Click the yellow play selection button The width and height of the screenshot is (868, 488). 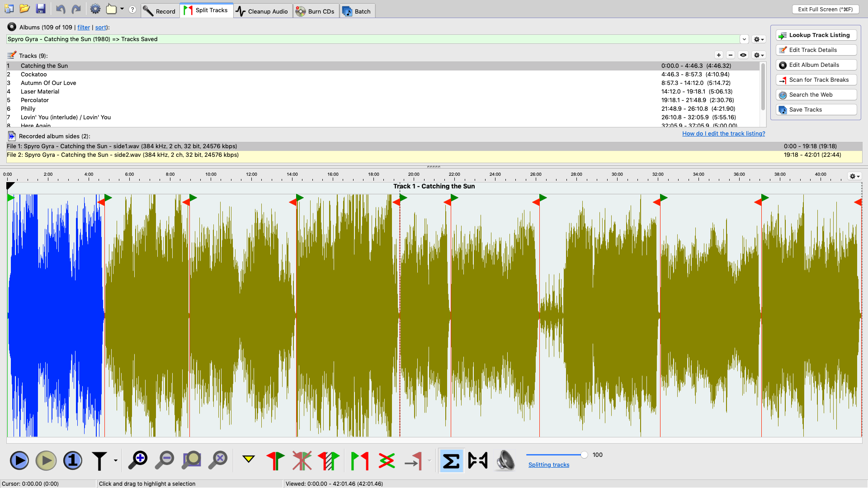(x=46, y=460)
